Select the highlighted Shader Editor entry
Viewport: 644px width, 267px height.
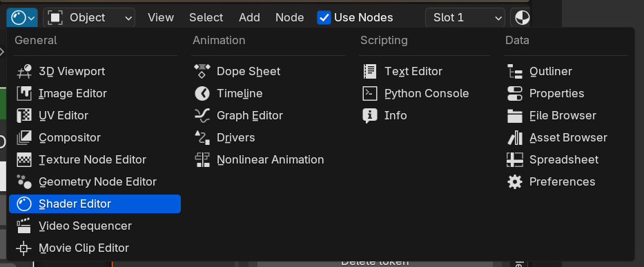pyautogui.click(x=95, y=204)
